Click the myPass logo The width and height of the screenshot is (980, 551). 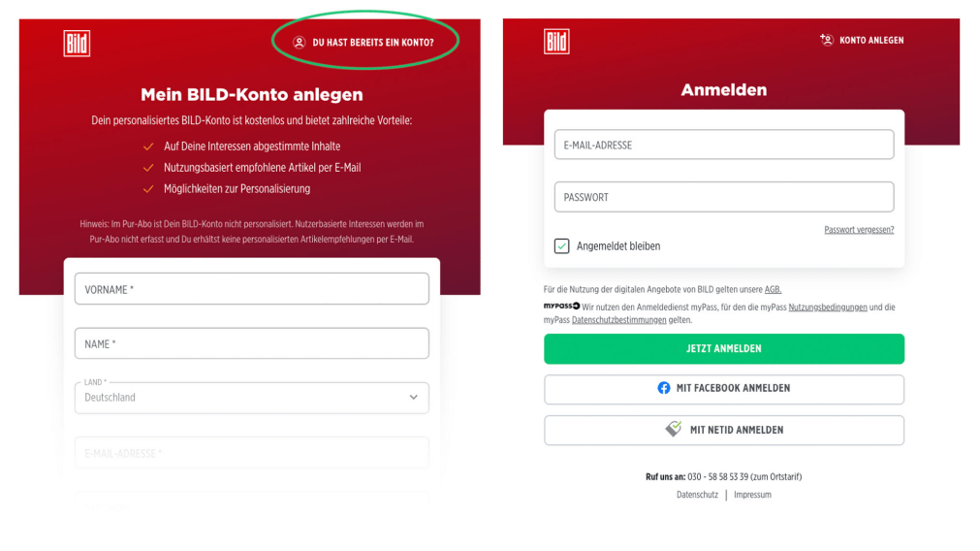point(561,307)
